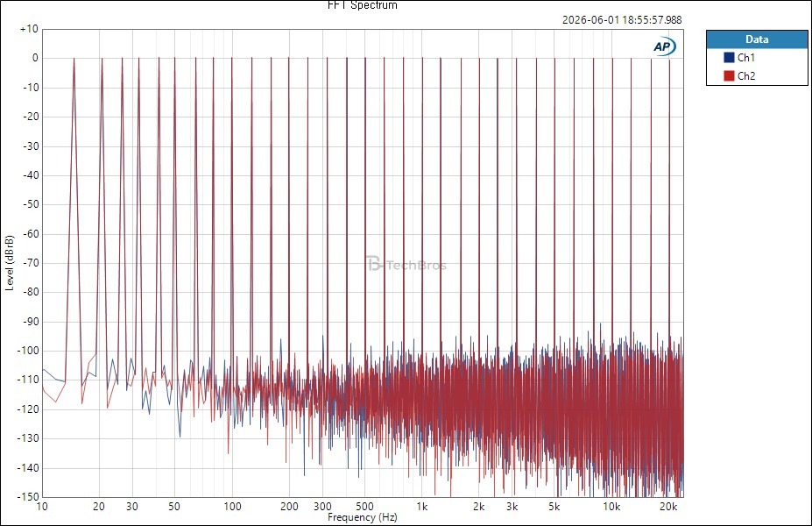Click the Level (dBrB) axis label
Image resolution: width=812 pixels, height=526 pixels.
point(10,263)
